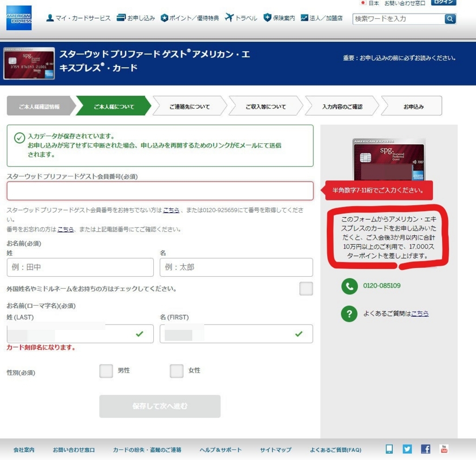Open the YouTube icon in footer

tap(444, 449)
